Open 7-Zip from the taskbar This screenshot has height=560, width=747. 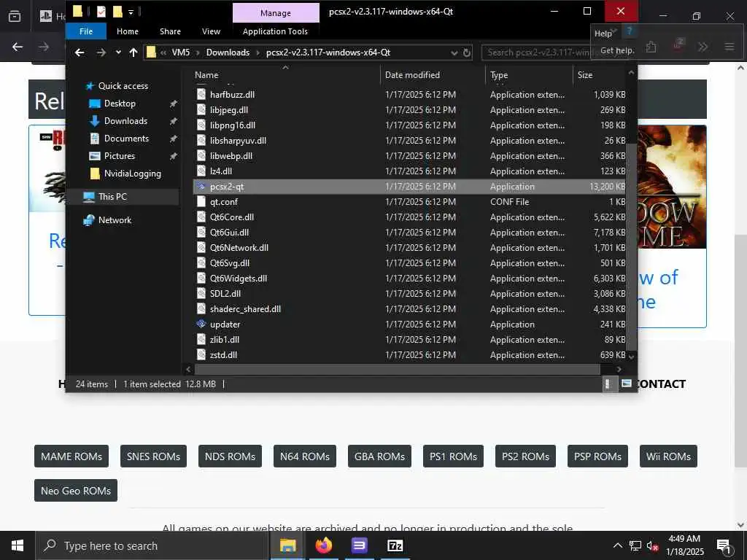[395, 545]
